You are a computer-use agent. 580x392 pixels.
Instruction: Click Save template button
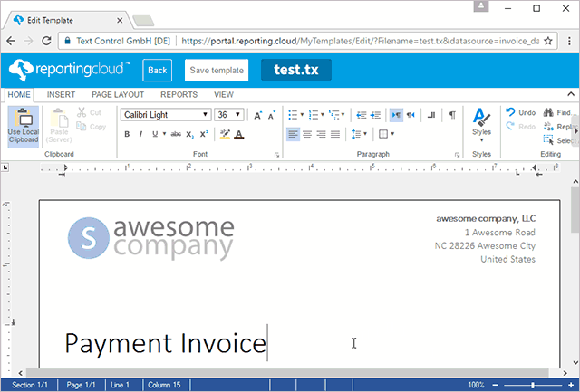coord(217,71)
